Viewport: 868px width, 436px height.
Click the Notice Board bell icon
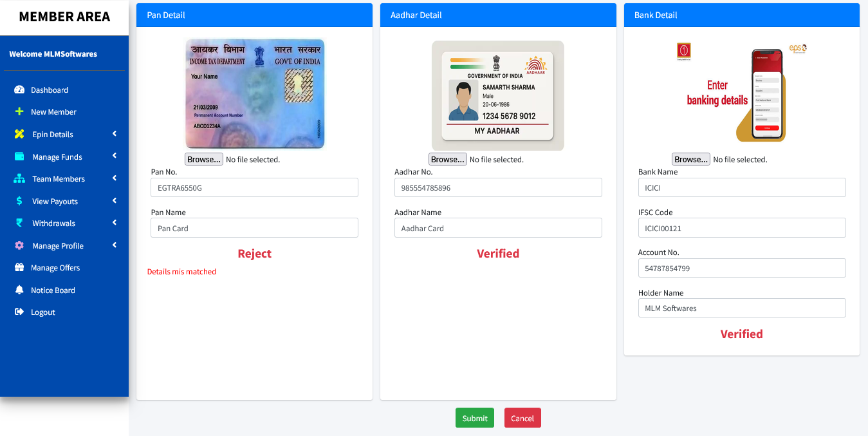[x=19, y=290]
